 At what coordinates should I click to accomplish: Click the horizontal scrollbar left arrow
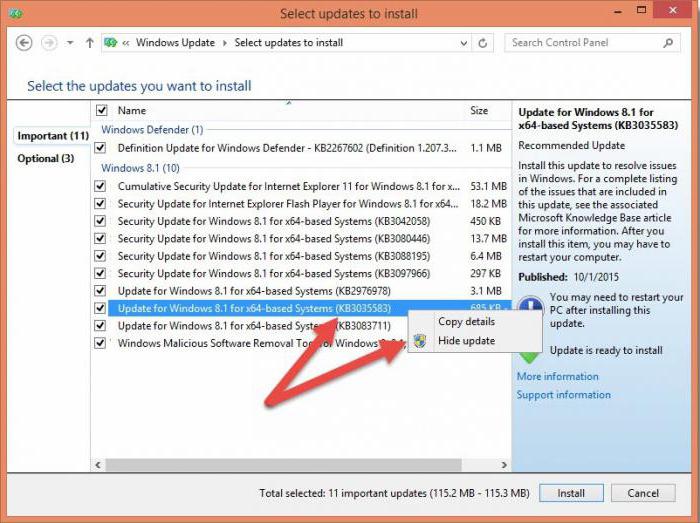[98, 465]
